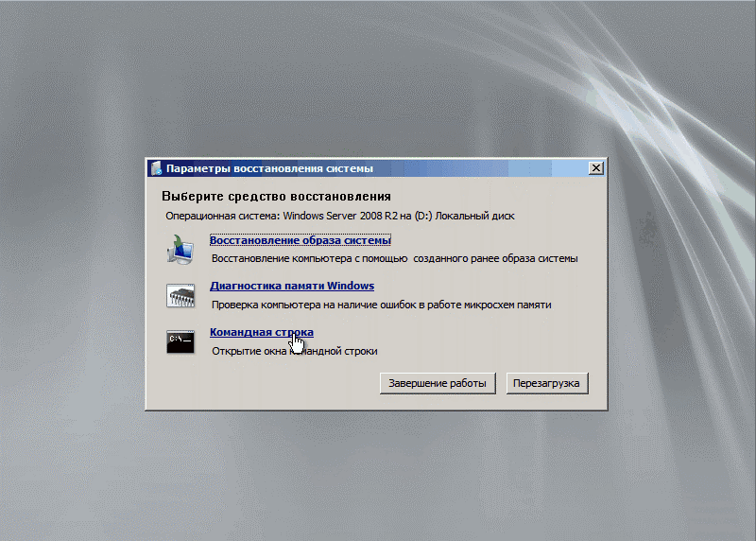The width and height of the screenshot is (756, 541).
Task: Open the Восстановление образа системы link
Action: pos(300,240)
